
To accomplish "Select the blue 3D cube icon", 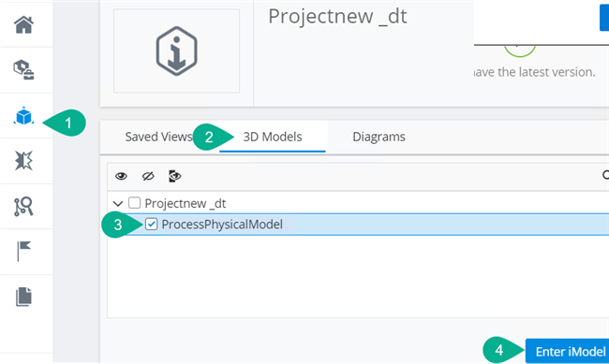I will point(23,116).
